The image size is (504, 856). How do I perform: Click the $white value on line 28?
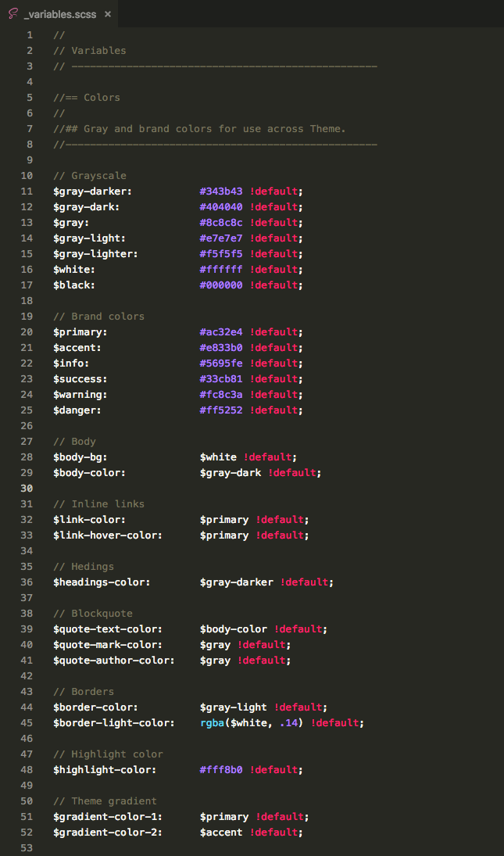pos(217,457)
